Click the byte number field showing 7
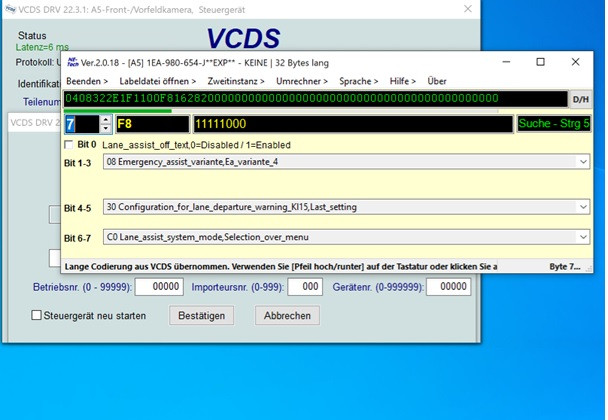 pyautogui.click(x=82, y=124)
